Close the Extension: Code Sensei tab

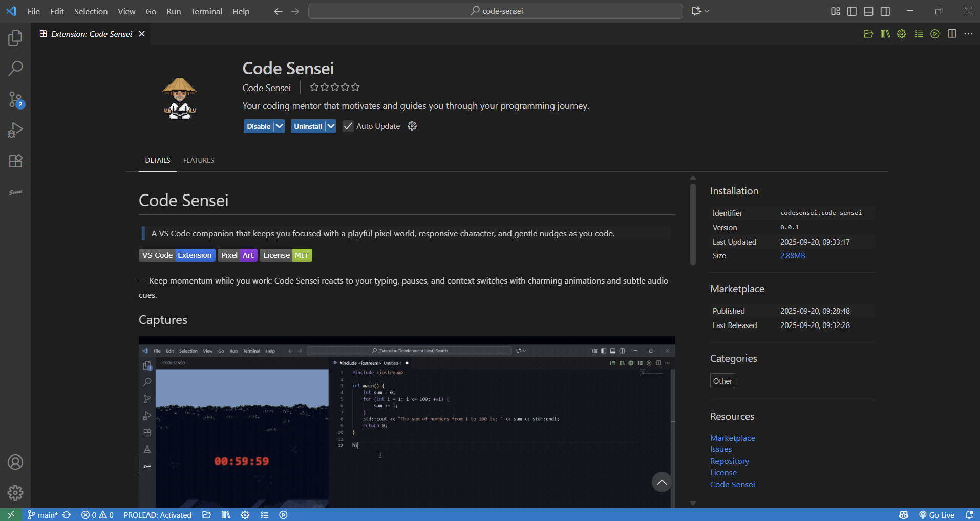pos(142,34)
